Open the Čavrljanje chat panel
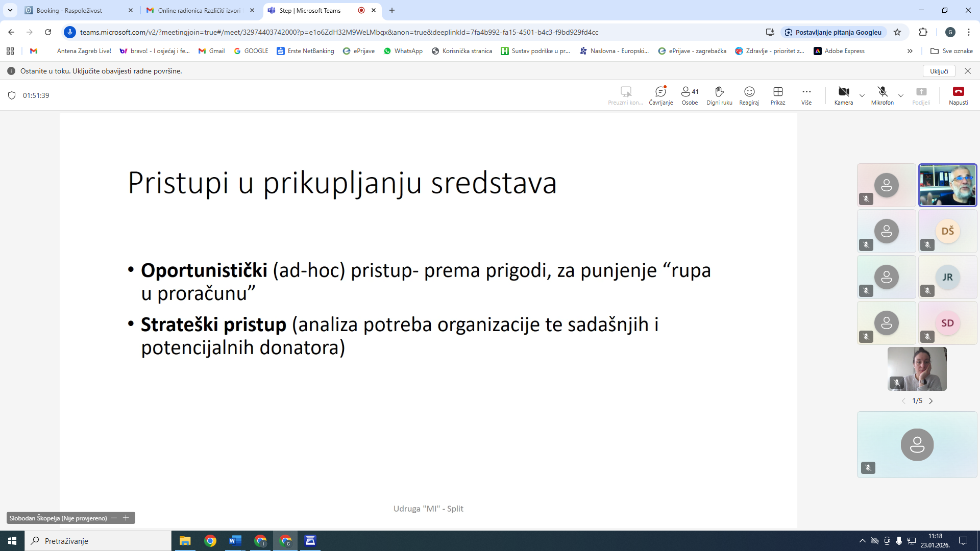 [x=660, y=95]
